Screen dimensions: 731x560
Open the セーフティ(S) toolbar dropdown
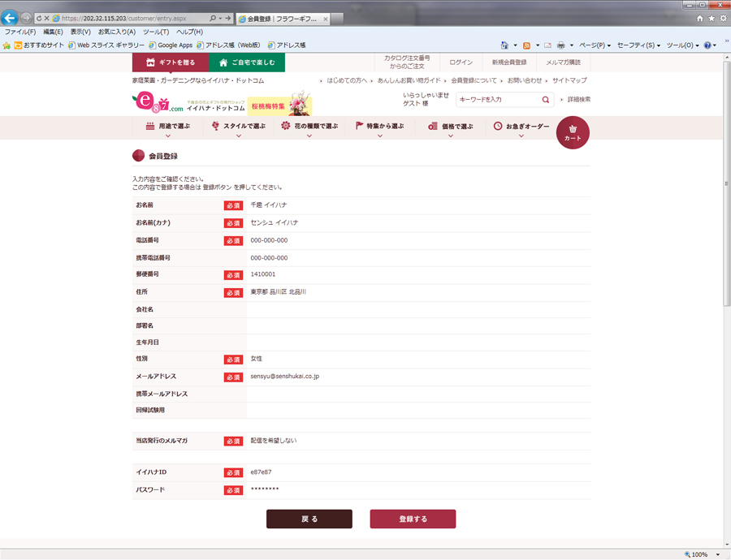pos(638,45)
